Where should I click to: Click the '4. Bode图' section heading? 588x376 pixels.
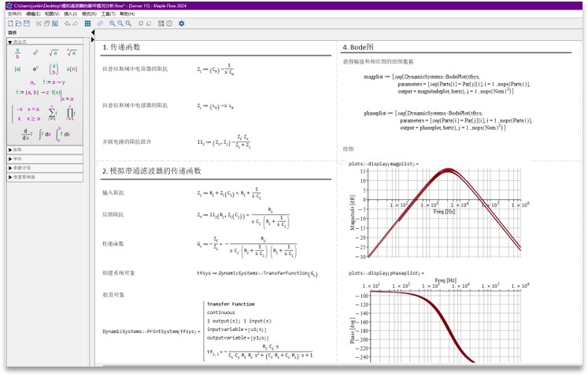[358, 47]
